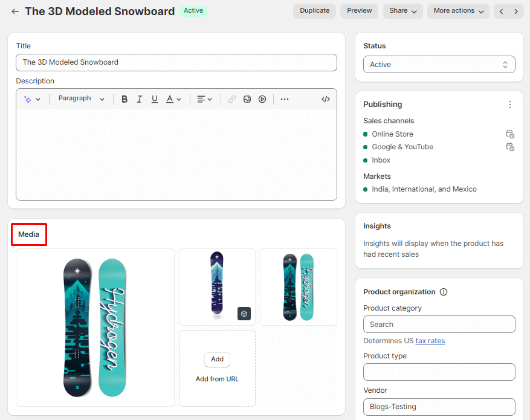530x420 pixels.
Task: Click Product category info icon
Action: [x=444, y=292]
